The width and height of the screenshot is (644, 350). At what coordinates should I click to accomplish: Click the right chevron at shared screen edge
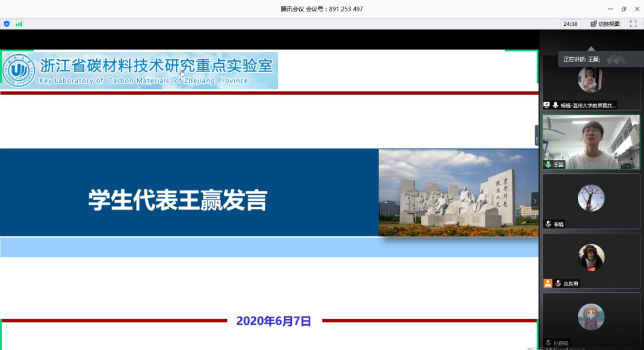(x=534, y=201)
